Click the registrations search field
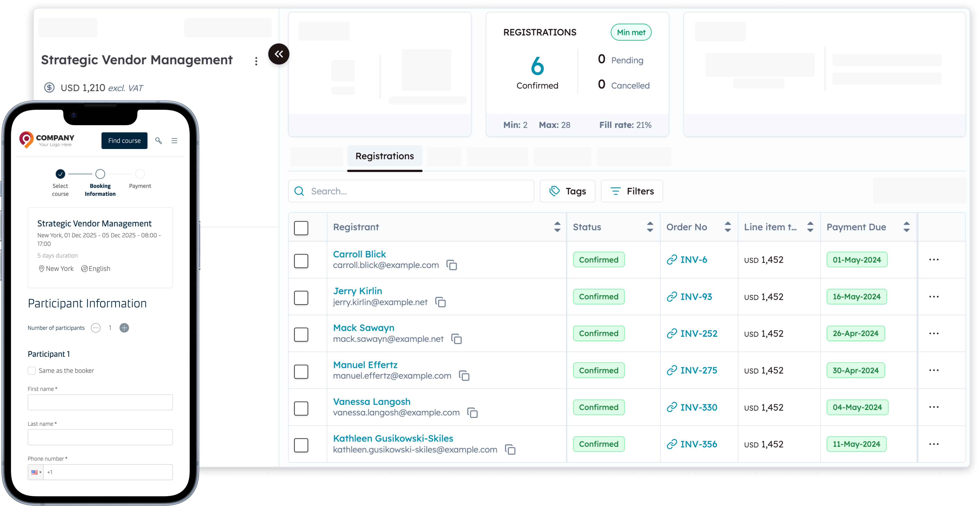980x506 pixels. point(411,191)
